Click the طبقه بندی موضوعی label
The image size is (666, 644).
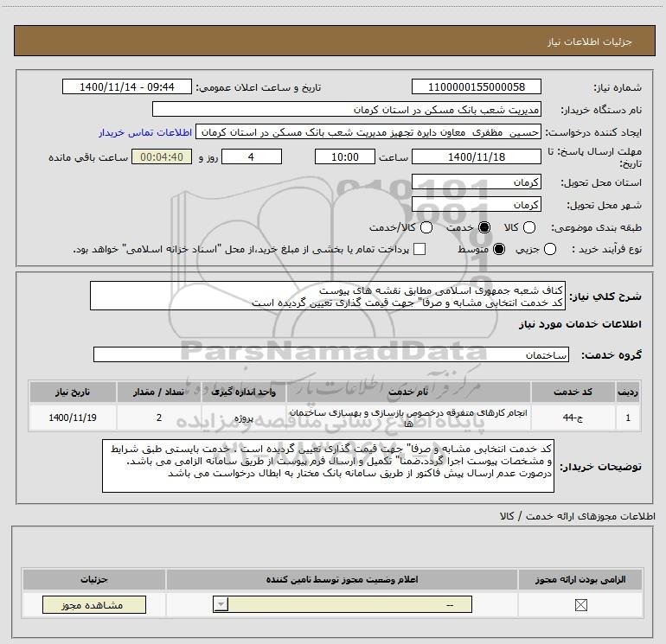point(596,227)
